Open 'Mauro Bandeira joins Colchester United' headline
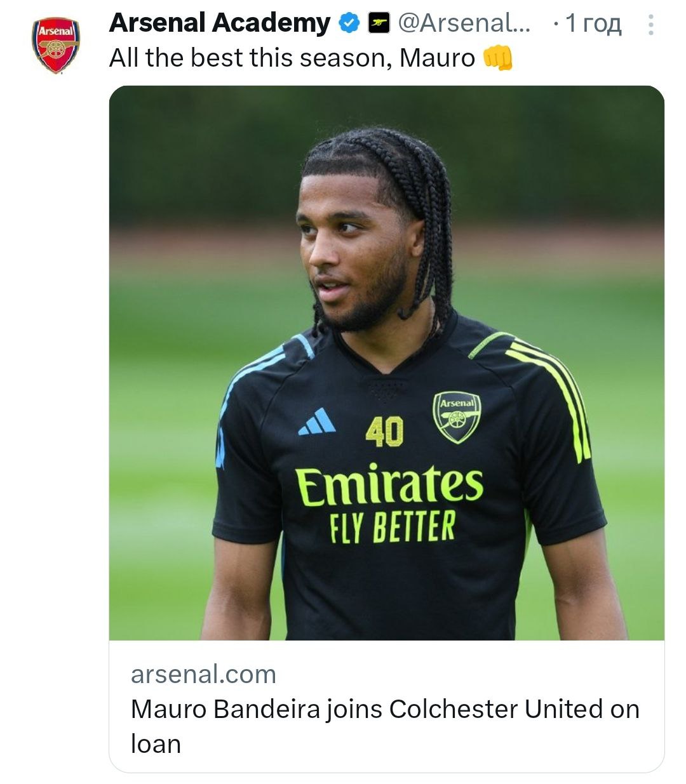Image resolution: width=686 pixels, height=784 pixels. click(384, 709)
